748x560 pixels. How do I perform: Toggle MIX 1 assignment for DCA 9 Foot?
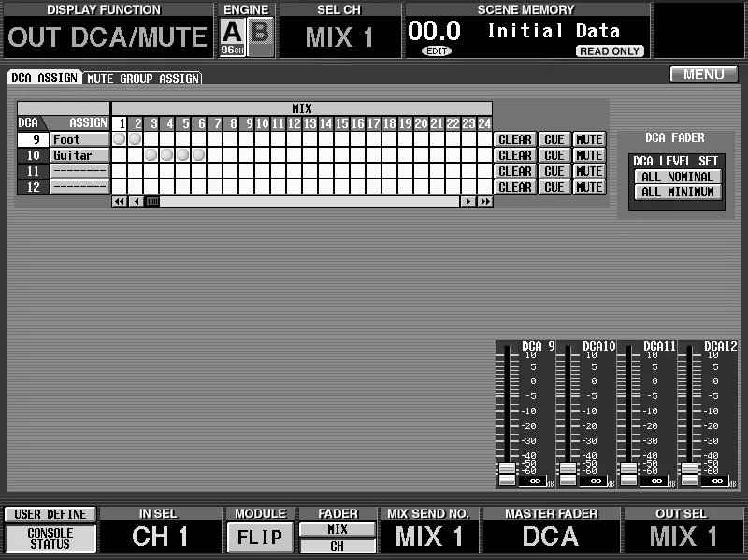tap(120, 139)
